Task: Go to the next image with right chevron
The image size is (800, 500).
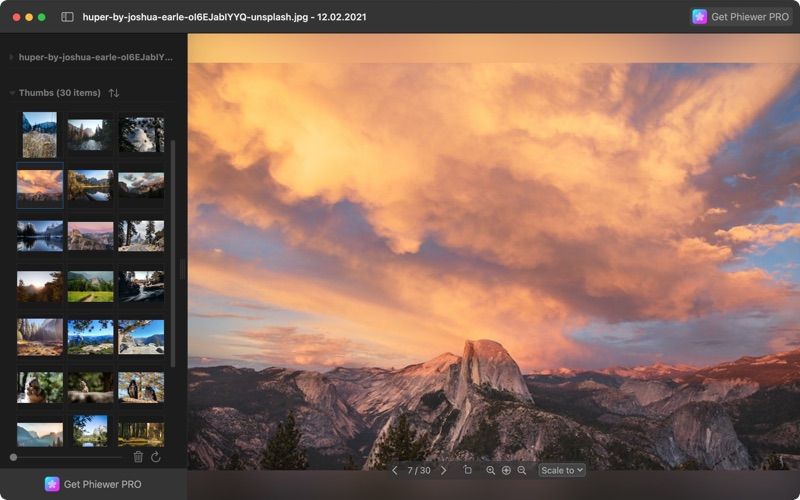Action: (443, 470)
